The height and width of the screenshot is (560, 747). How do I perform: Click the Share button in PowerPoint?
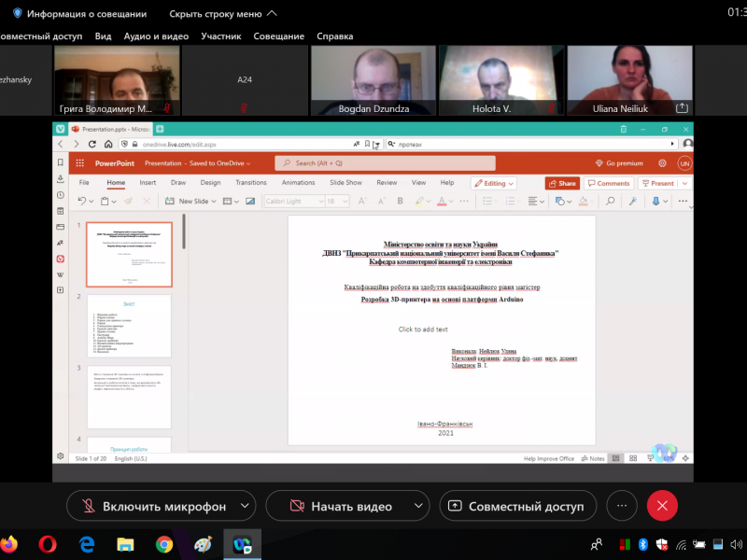562,183
